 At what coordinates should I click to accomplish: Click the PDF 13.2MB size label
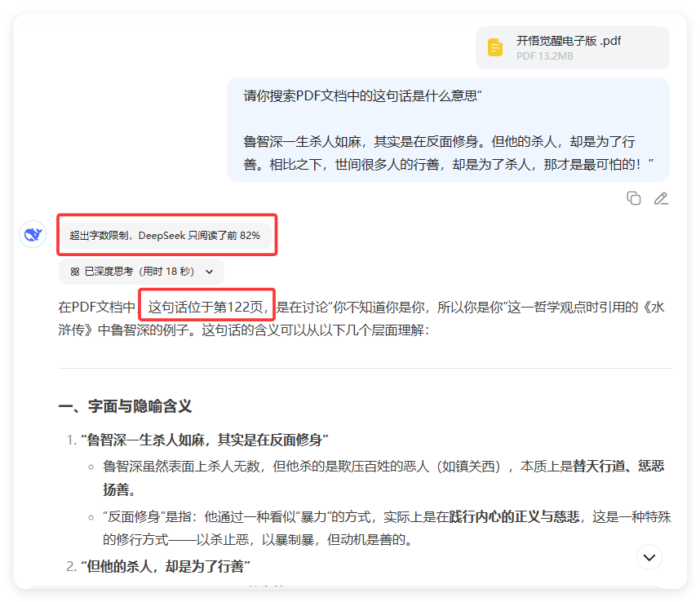545,56
